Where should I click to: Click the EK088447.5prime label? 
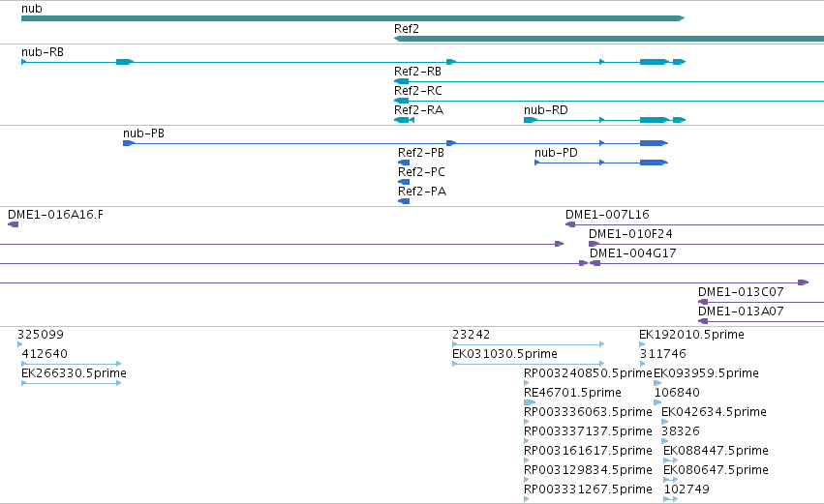(716, 451)
